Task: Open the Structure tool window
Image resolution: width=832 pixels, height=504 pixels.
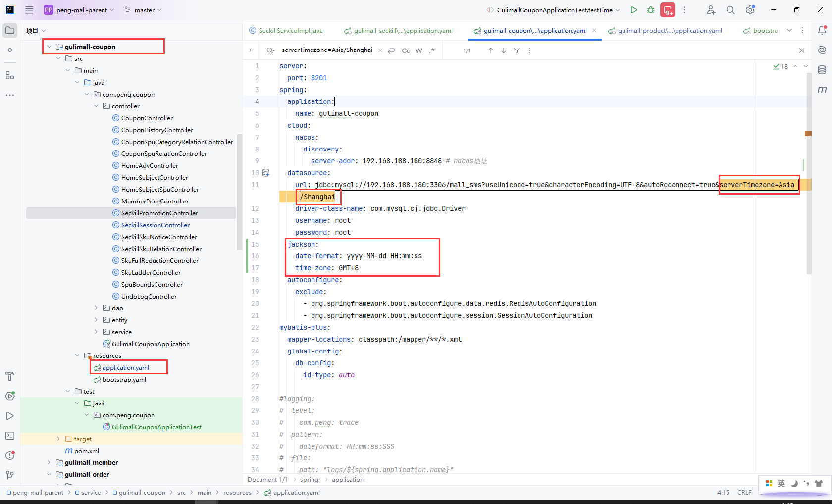Action: click(x=10, y=75)
